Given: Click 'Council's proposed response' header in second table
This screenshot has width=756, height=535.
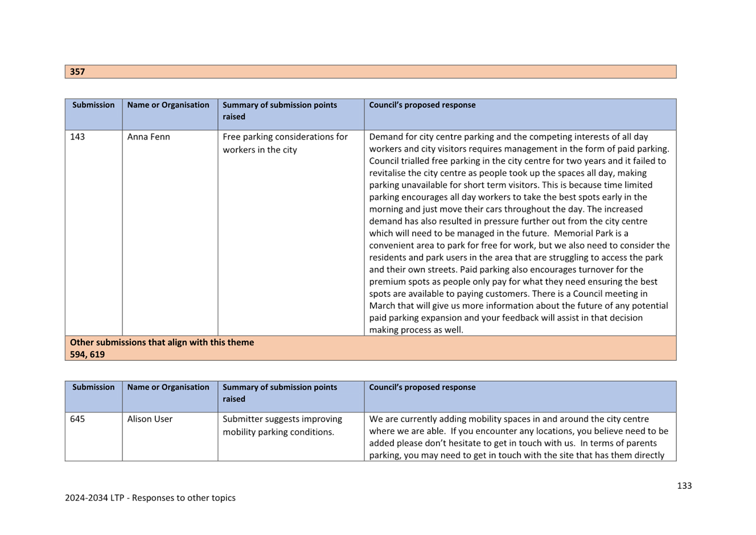Looking at the screenshot, I should 422,387.
